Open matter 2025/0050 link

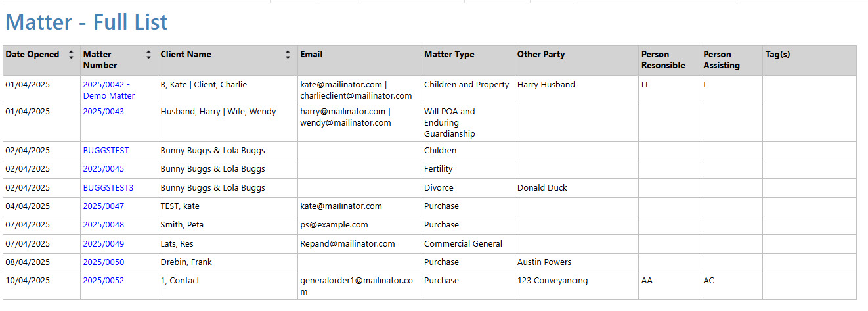point(103,262)
